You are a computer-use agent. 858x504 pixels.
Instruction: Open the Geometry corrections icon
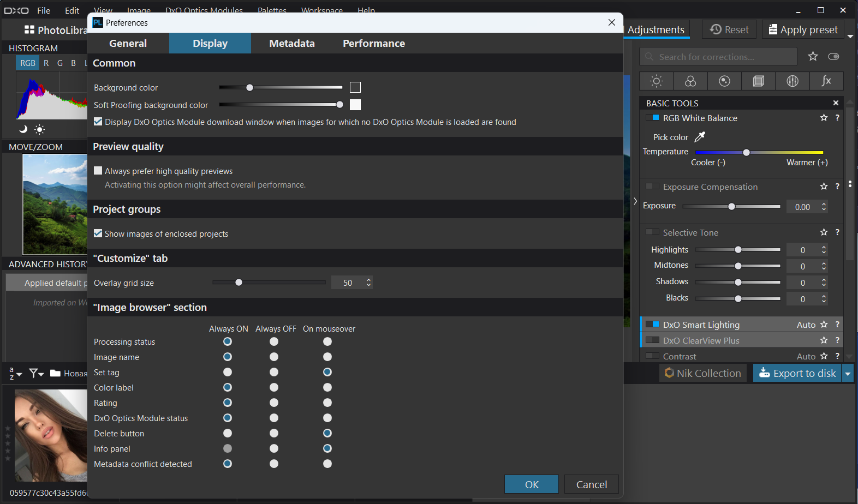758,81
